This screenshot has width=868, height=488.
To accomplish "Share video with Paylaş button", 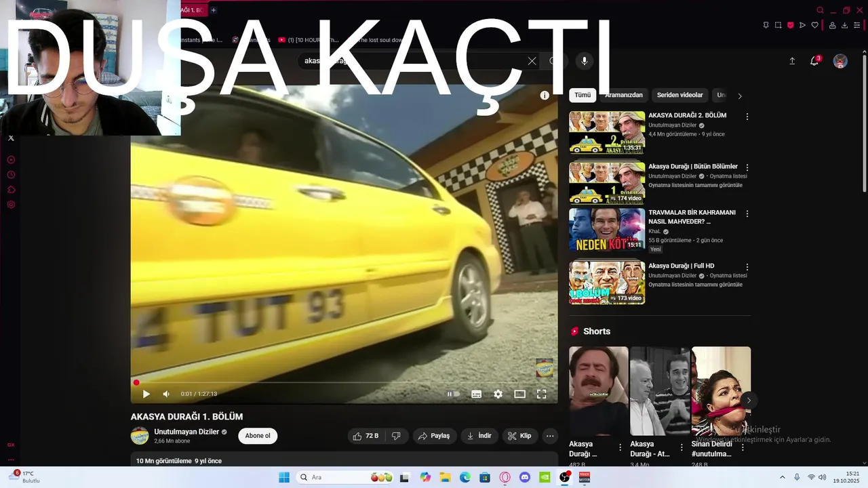I will coord(434,436).
